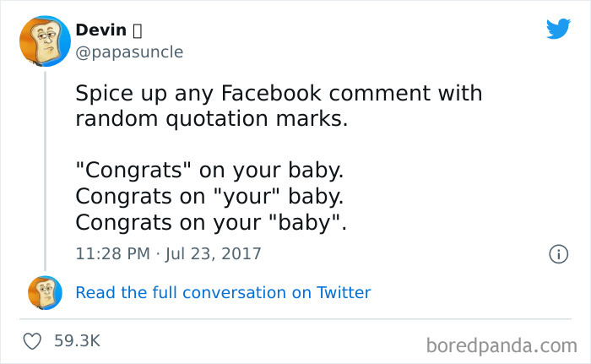Click the gray thread line below avatar

pyautogui.click(x=45, y=169)
